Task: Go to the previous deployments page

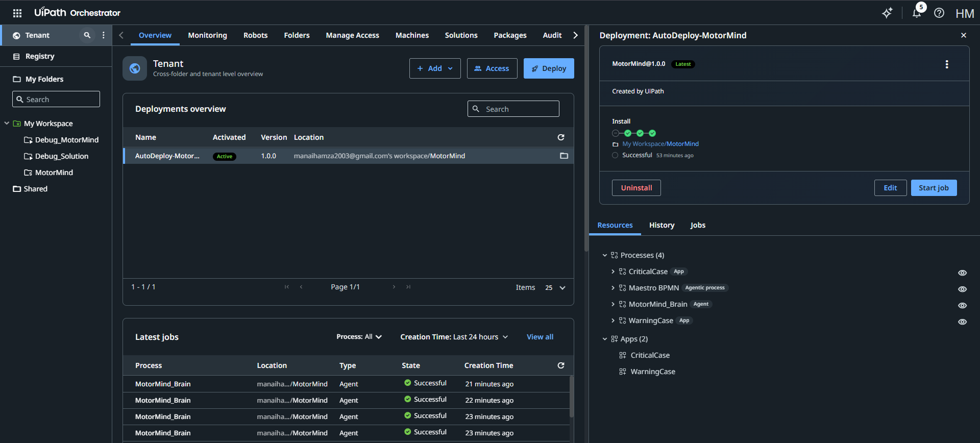Action: coord(301,287)
